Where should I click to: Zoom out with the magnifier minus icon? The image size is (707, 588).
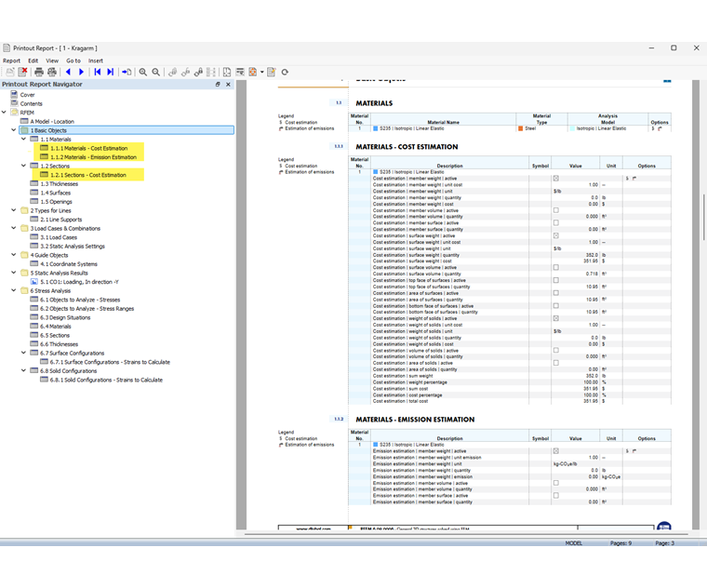click(x=156, y=73)
